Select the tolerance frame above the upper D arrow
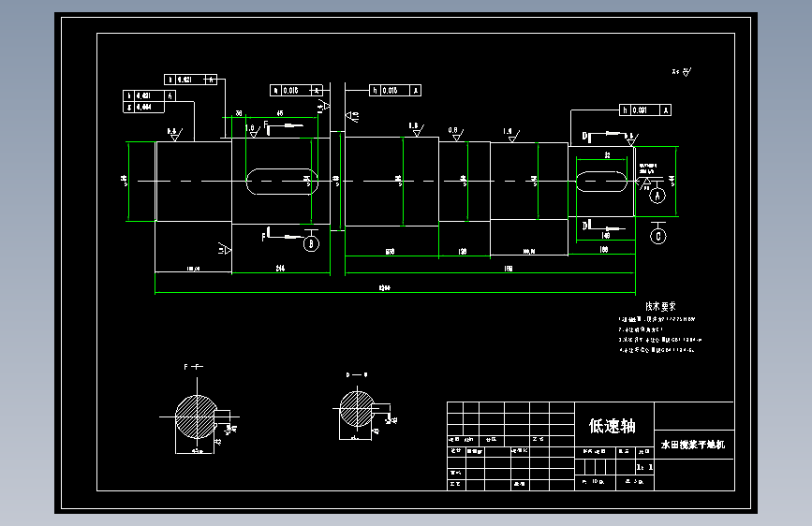The width and height of the screenshot is (812, 526). (x=645, y=110)
